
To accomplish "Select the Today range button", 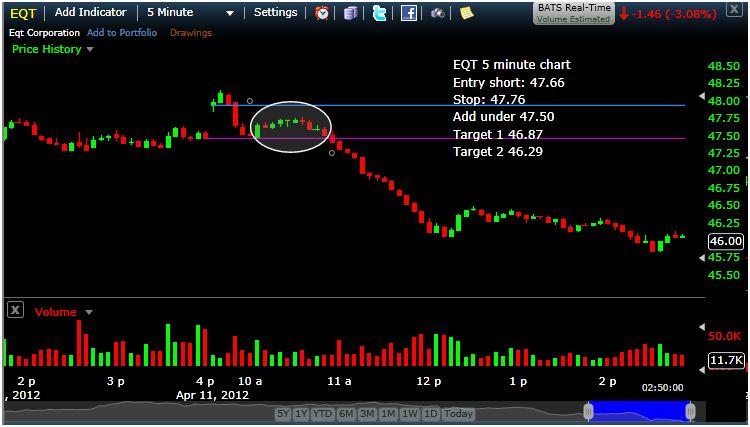I will click(x=458, y=414).
